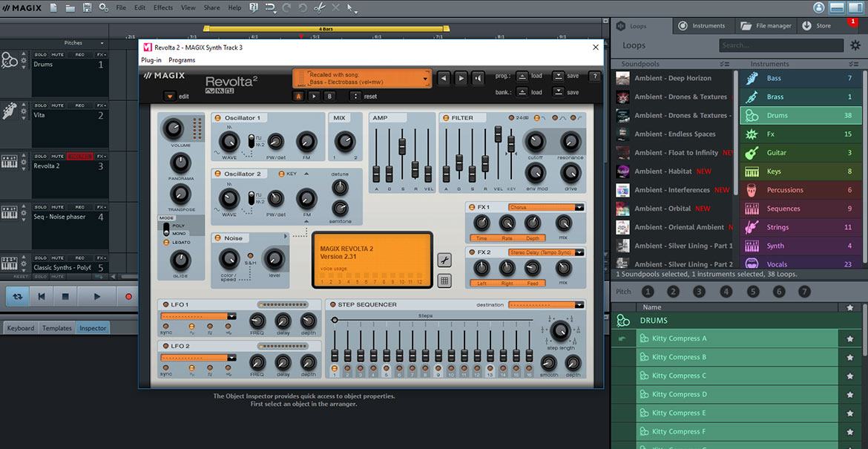Click the AMP sustain S slider

tap(402, 146)
